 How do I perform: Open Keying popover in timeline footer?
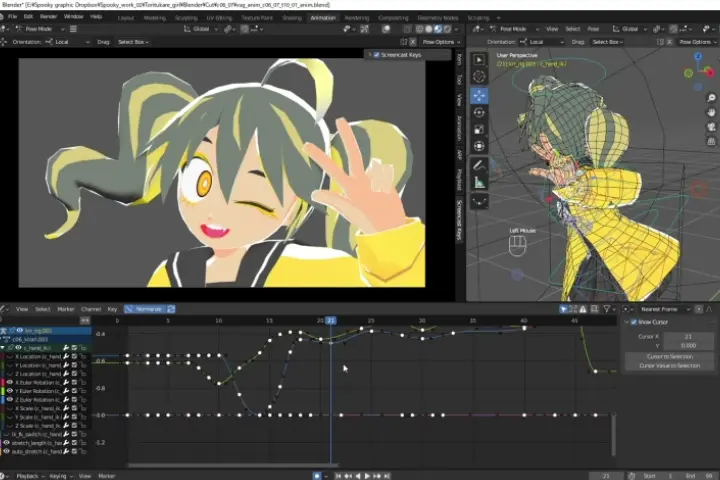pos(61,476)
